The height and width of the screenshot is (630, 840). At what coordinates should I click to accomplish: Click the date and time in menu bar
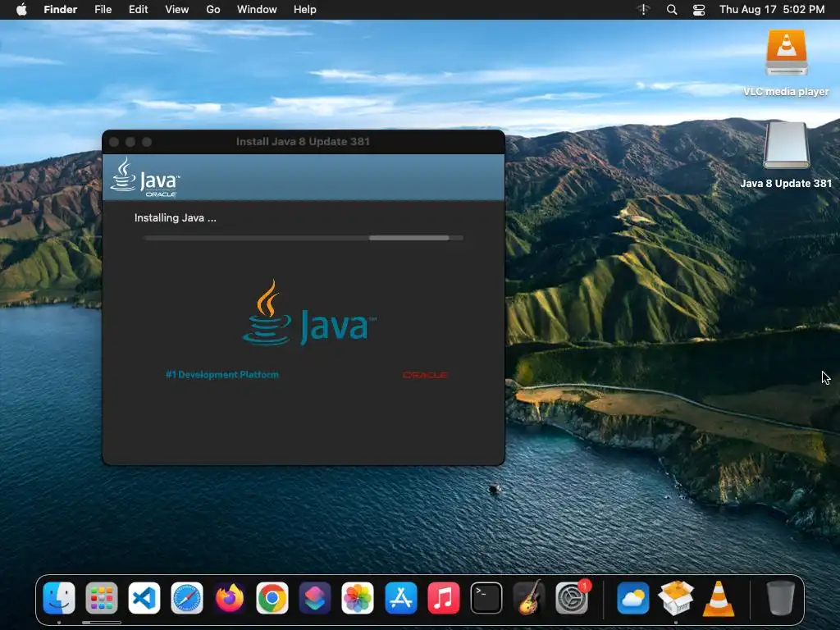click(x=772, y=10)
